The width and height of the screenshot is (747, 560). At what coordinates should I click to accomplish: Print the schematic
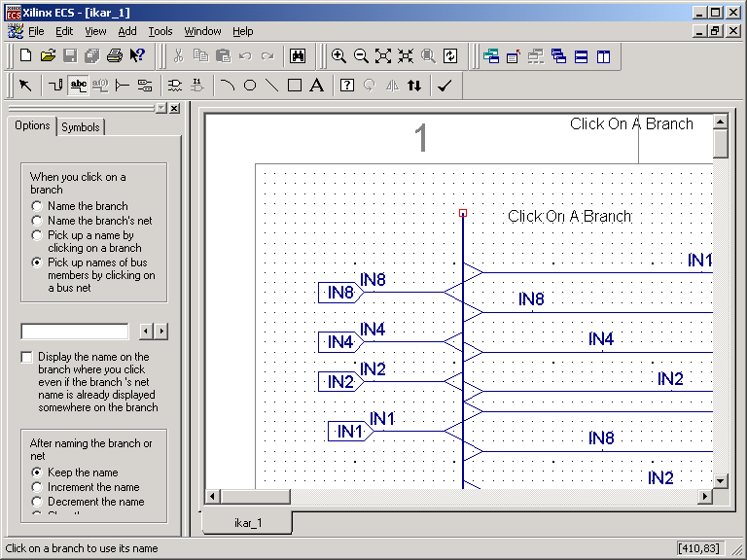(x=115, y=56)
